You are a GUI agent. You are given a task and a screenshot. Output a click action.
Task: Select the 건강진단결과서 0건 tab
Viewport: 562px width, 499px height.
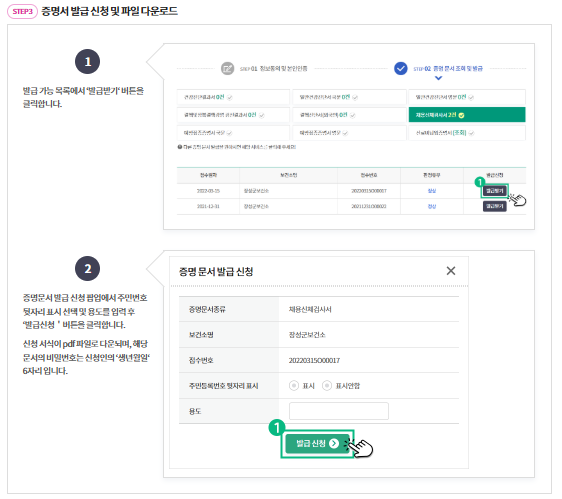click(x=233, y=97)
